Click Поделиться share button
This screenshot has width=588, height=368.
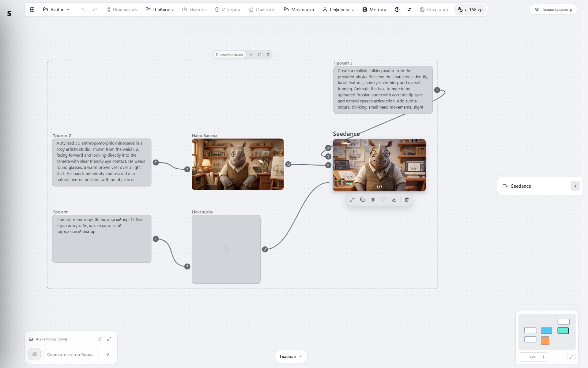coord(121,10)
